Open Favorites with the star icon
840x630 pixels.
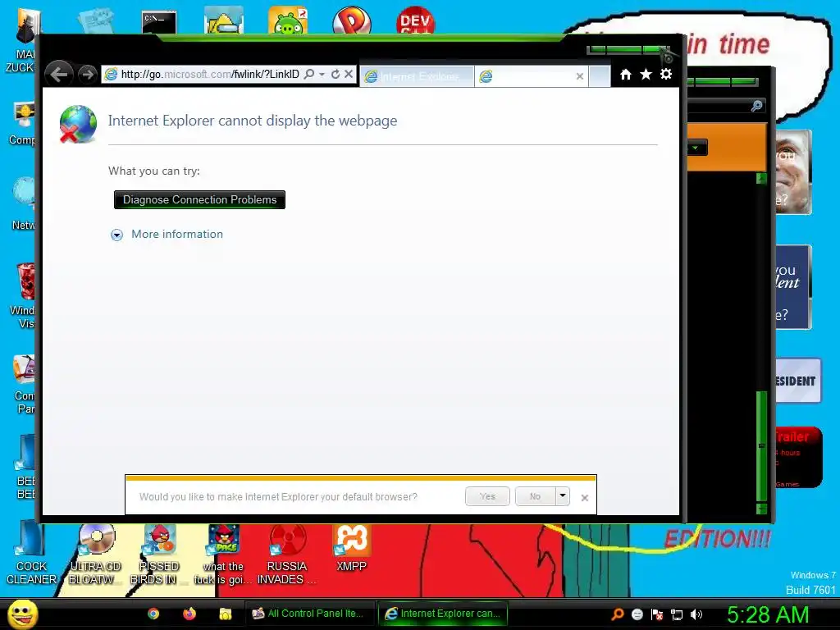click(646, 74)
